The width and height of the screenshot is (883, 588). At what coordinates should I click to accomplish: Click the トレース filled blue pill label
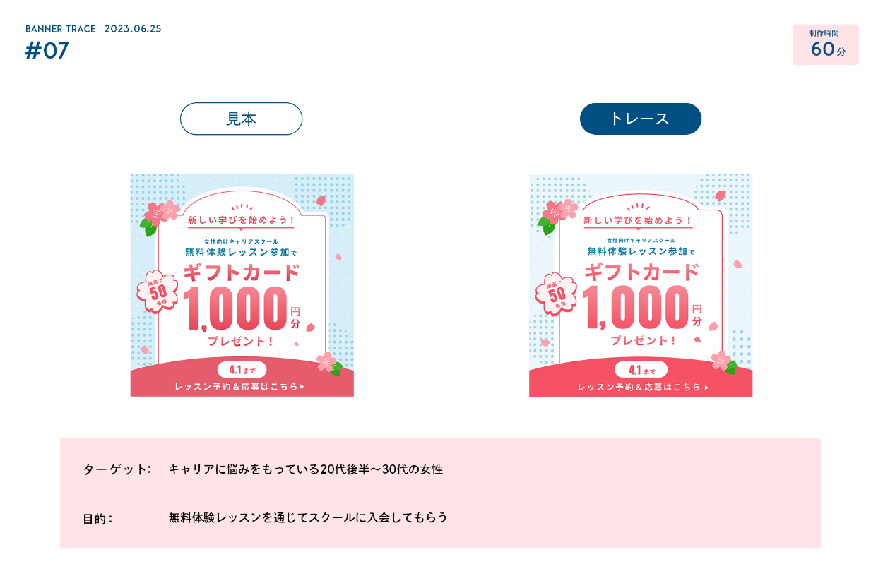click(x=640, y=119)
